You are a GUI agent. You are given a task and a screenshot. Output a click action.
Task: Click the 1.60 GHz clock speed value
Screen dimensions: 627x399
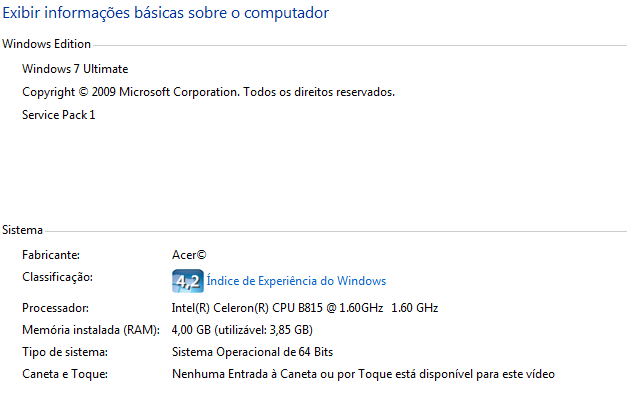click(x=415, y=308)
